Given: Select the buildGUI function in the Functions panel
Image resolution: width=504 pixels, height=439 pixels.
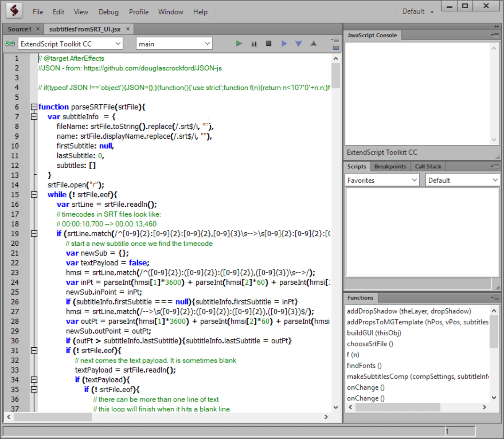Looking at the screenshot, I should [374, 333].
